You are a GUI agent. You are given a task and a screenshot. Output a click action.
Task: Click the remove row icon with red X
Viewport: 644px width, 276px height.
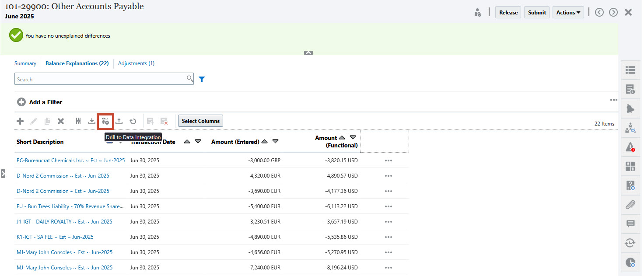(x=164, y=121)
